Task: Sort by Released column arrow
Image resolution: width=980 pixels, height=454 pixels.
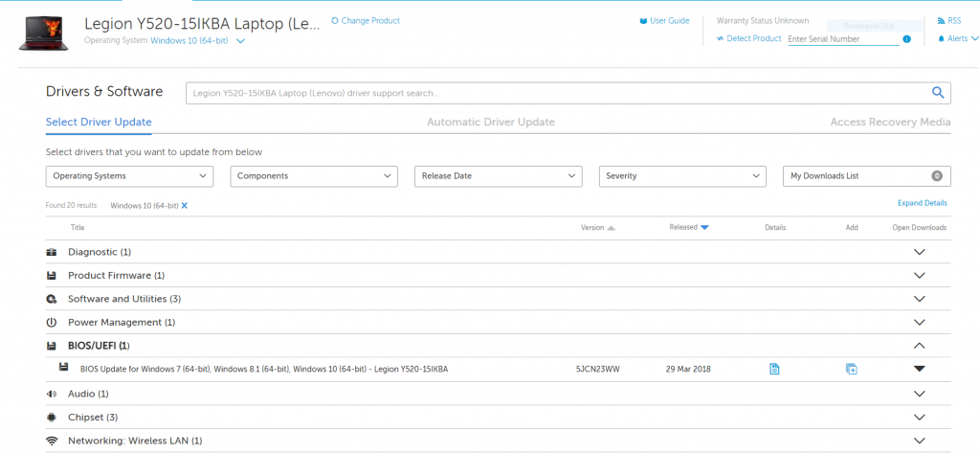Action: click(x=704, y=228)
